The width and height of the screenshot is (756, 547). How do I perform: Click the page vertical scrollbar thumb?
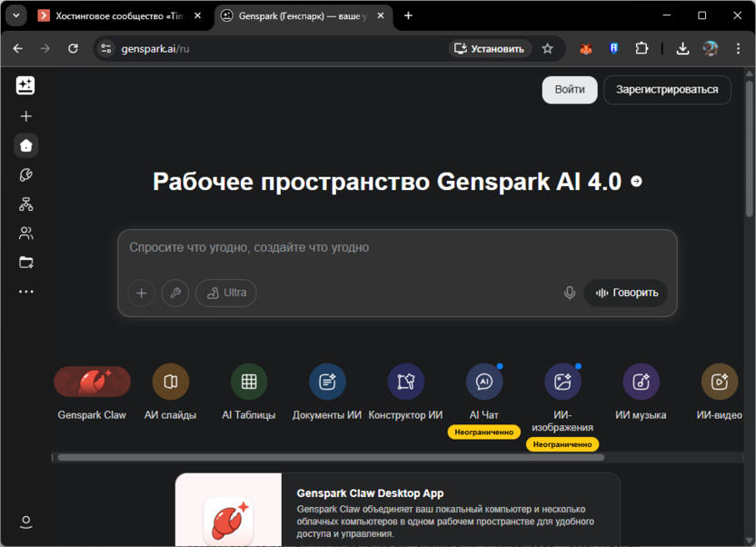click(749, 147)
